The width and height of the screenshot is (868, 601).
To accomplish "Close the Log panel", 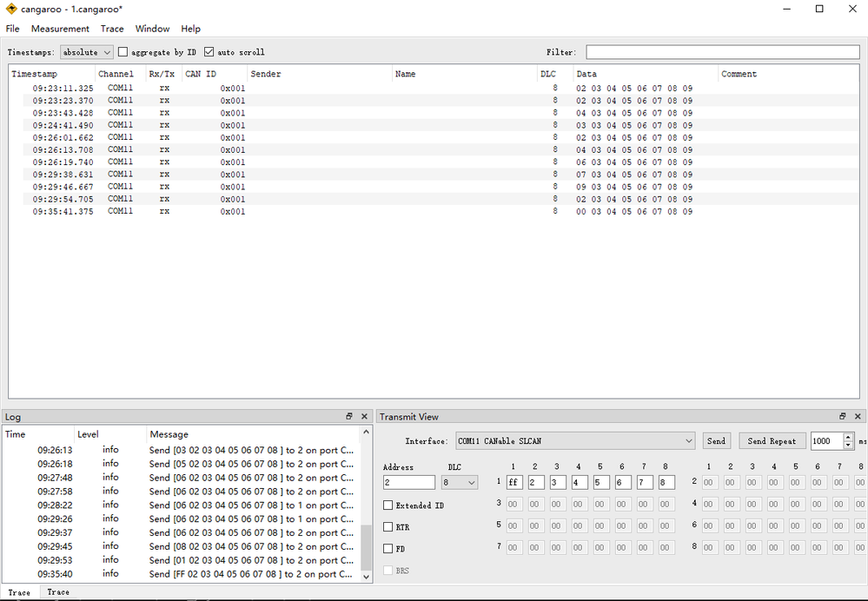I will 364,416.
